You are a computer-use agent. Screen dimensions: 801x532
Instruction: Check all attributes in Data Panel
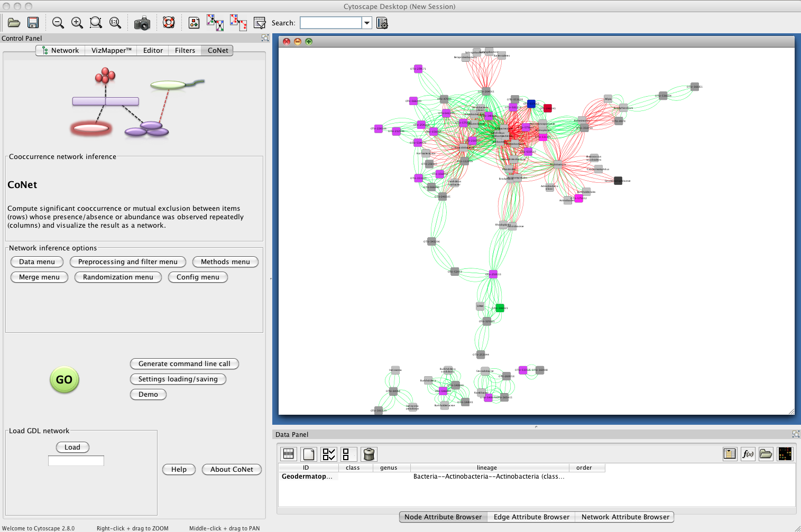pyautogui.click(x=329, y=454)
